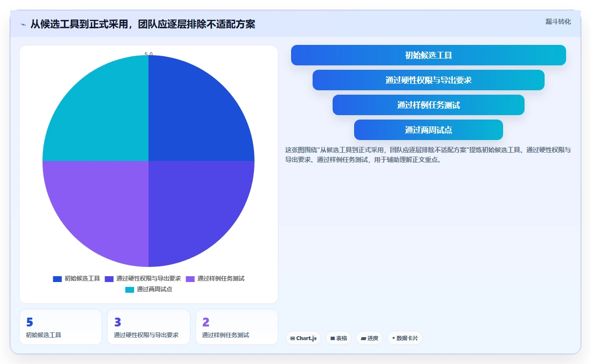Click the 表格 tag
591x364 pixels.
tap(338, 338)
